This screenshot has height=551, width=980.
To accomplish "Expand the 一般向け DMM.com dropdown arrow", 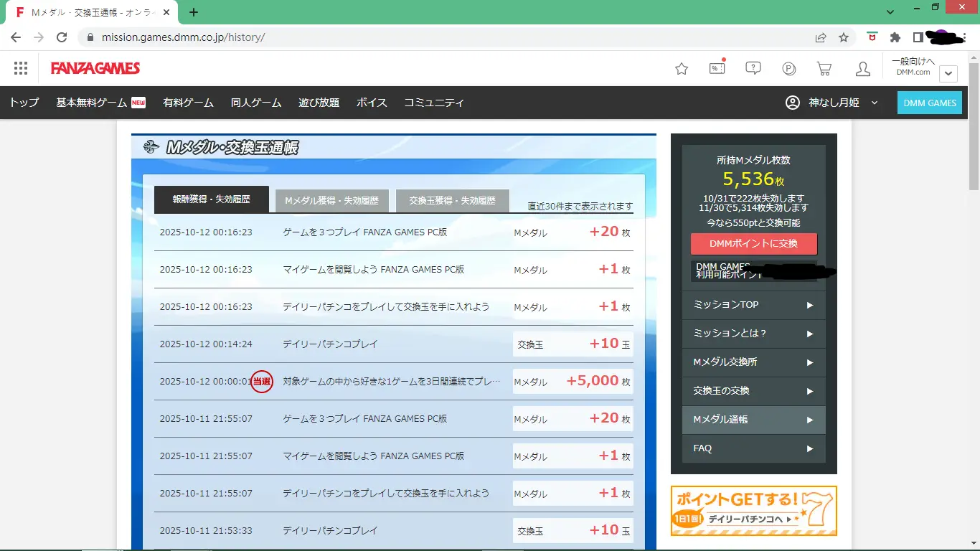I will pos(948,73).
